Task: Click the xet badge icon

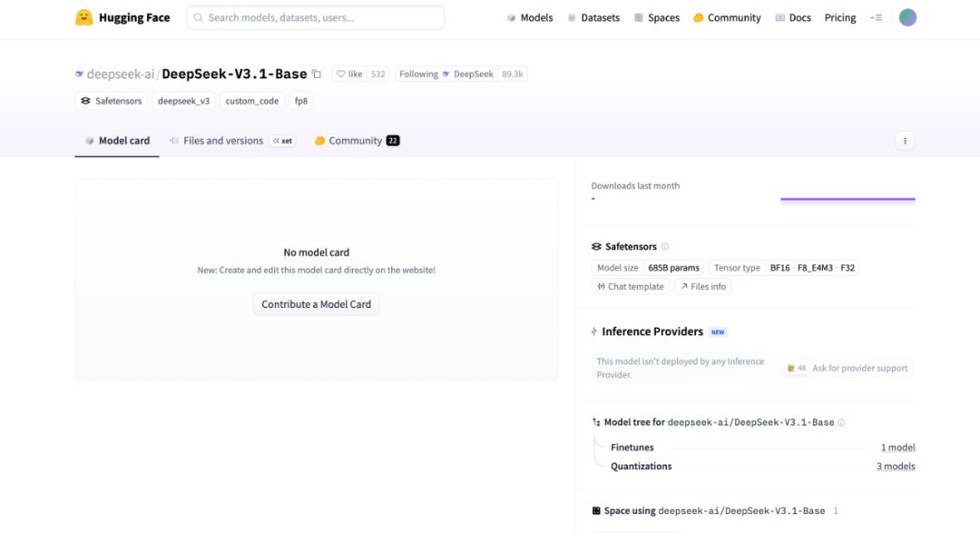Action: point(282,142)
